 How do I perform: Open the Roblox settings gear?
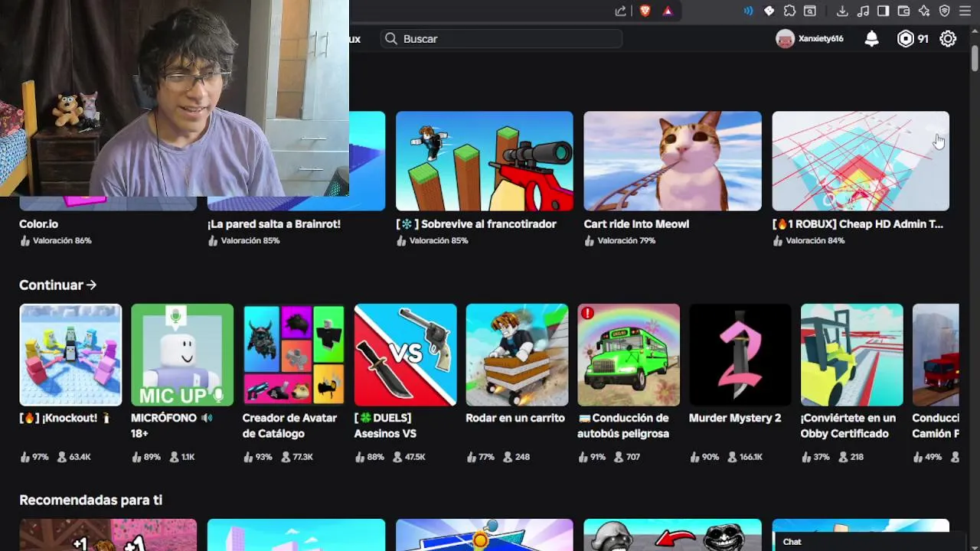(948, 39)
